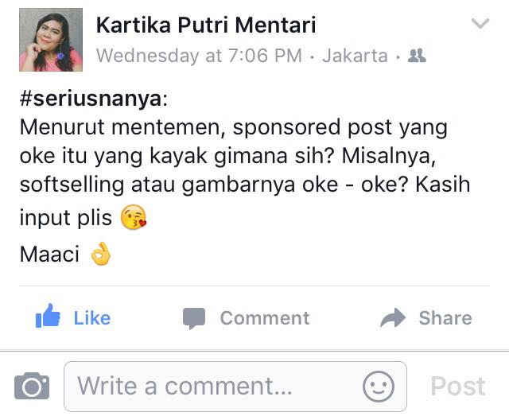This screenshot has width=509, height=420.
Task: Open the Wednesday at 7:06 PM timestamp
Action: [x=199, y=55]
